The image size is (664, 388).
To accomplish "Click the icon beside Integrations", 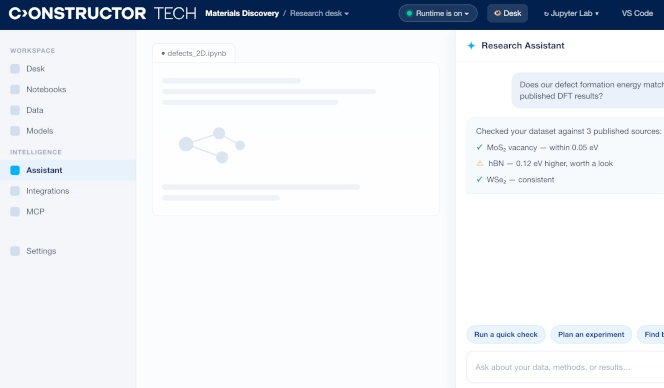I will coord(15,191).
